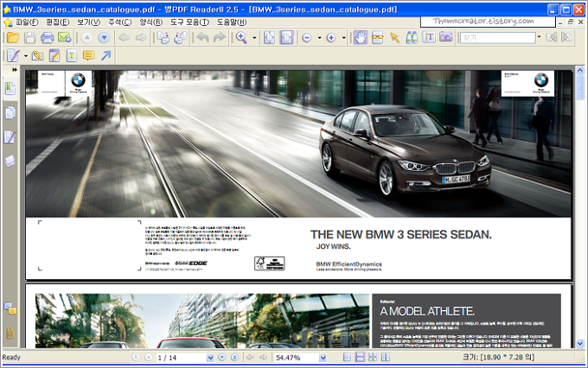Select the Hand tool
The image size is (588, 368).
pos(361,37)
